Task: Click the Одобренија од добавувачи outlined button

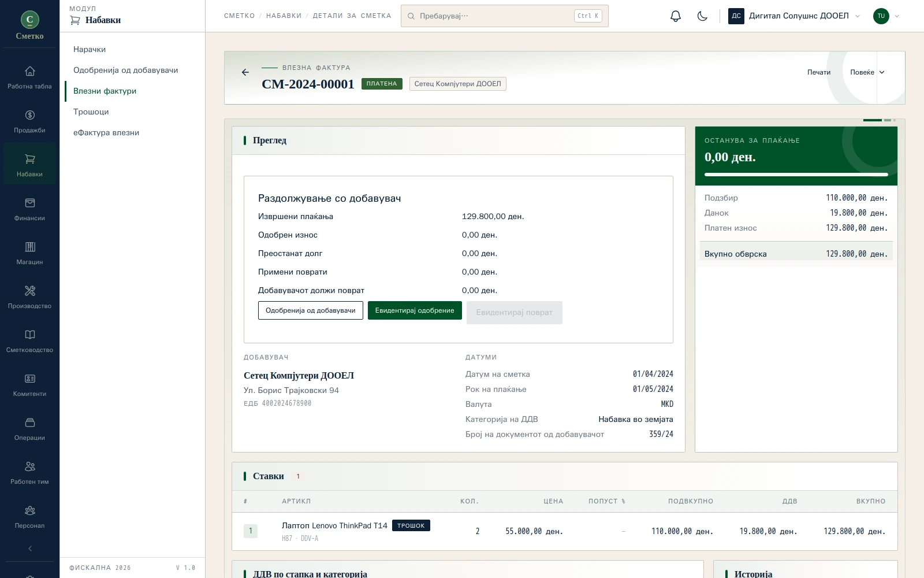Action: [311, 310]
